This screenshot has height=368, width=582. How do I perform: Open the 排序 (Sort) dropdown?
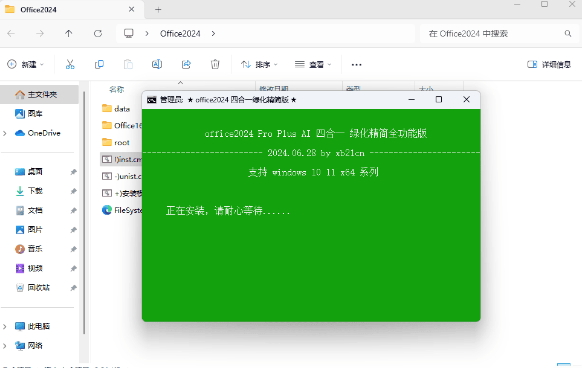(x=259, y=64)
